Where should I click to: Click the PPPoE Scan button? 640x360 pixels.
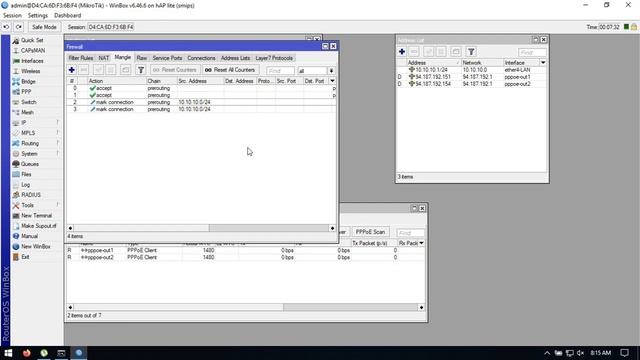tap(370, 232)
